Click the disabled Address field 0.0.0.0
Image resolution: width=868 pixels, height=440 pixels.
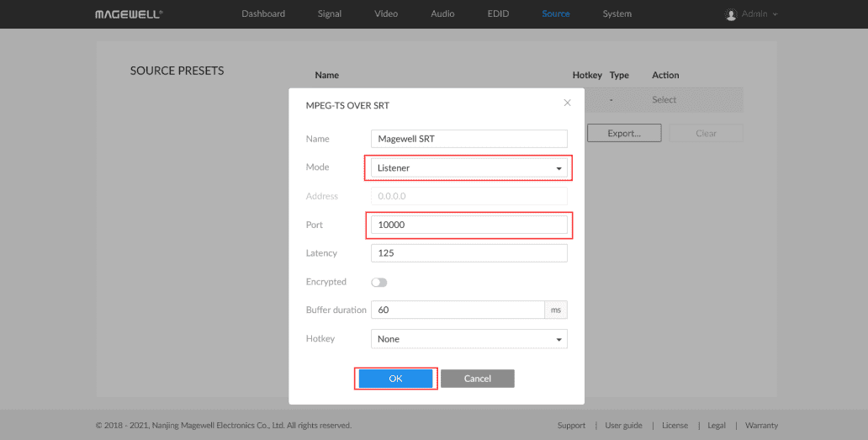click(468, 196)
